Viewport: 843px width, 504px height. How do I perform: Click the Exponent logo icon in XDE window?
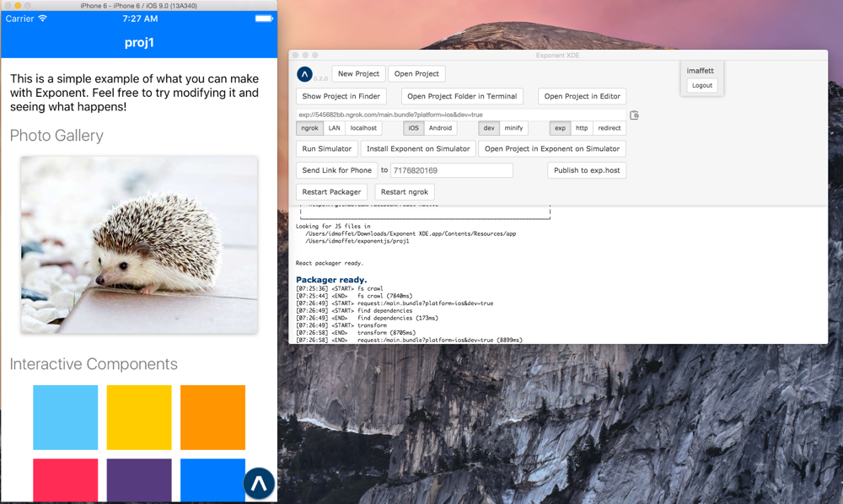point(304,74)
